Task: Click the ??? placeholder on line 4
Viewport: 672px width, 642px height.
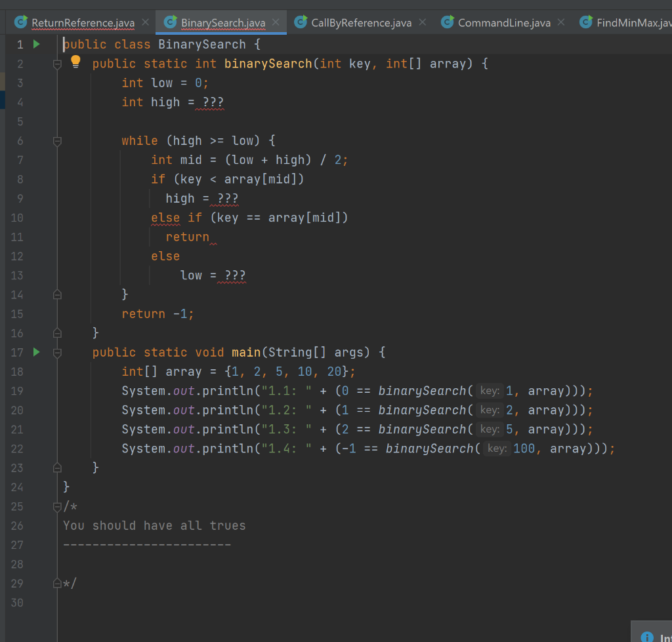Action: tap(213, 102)
